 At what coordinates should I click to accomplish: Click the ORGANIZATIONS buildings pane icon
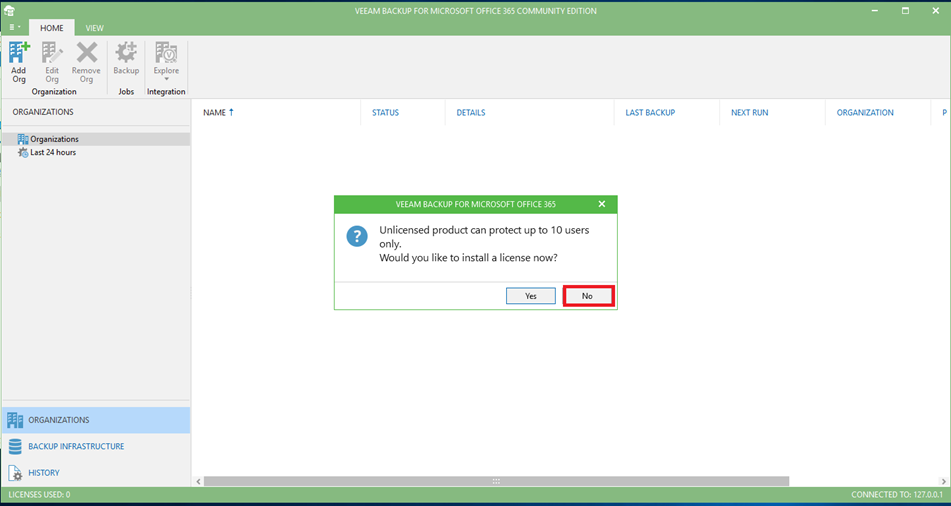click(x=15, y=420)
